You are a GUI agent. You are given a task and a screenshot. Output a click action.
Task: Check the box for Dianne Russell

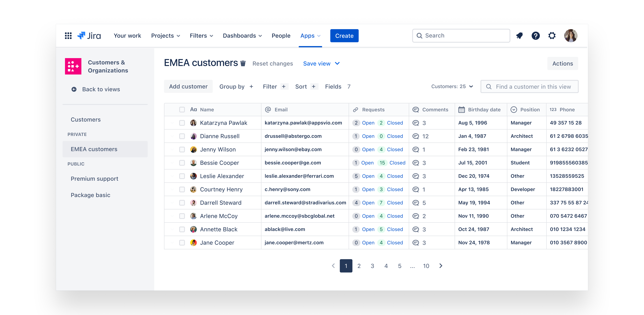pos(182,136)
